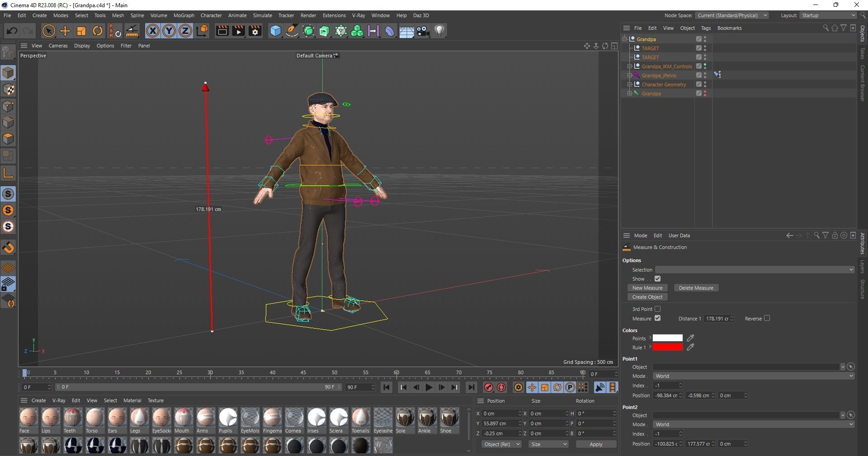Screen dimensions: 868x456
Task: Click the New Measure button
Action: coord(647,288)
